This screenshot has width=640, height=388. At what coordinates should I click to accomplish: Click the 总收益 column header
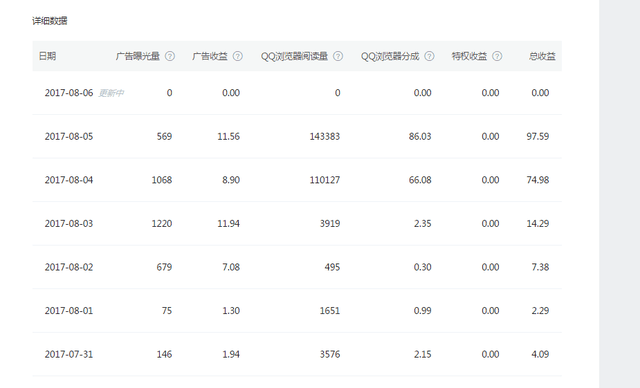(x=542, y=56)
